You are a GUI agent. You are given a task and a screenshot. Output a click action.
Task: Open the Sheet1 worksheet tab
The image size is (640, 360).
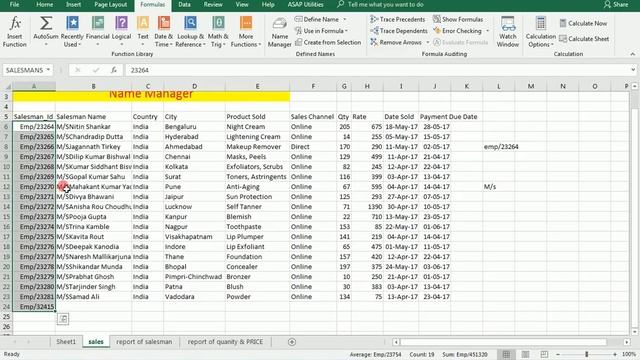tap(66, 342)
